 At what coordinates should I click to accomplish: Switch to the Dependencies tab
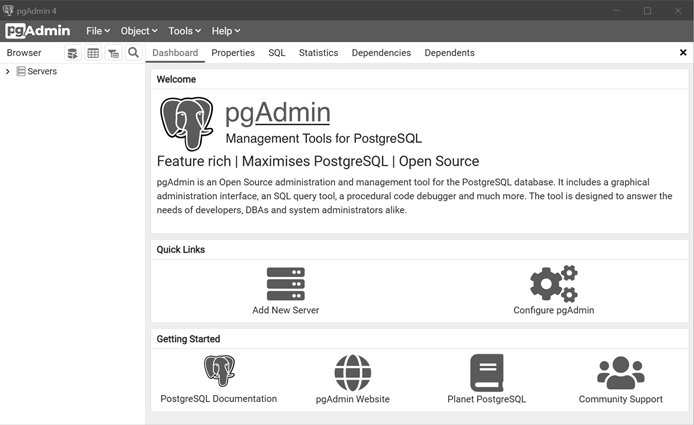coord(381,53)
